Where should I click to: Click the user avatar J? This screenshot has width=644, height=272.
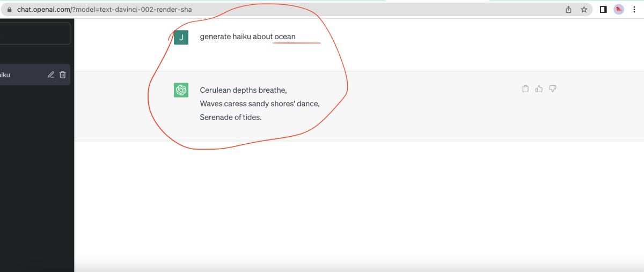coord(181,37)
